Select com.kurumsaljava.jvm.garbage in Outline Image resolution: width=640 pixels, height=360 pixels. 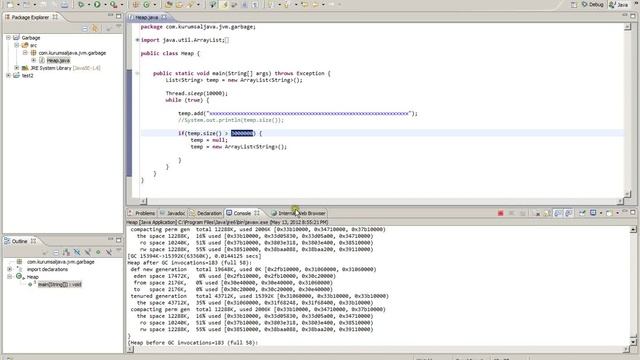[x=60, y=262]
